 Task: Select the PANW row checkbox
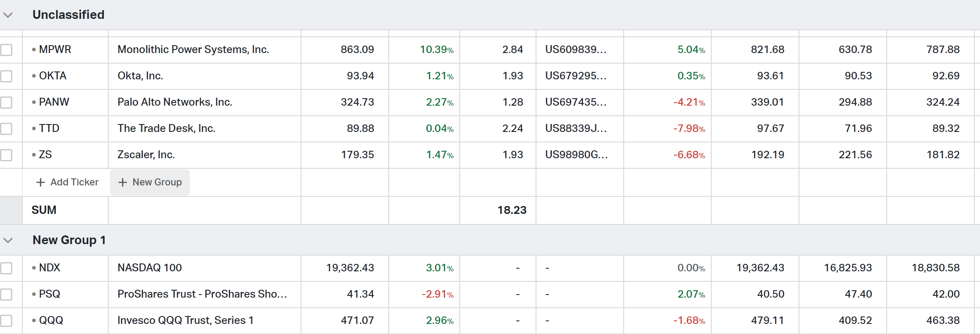(6, 103)
